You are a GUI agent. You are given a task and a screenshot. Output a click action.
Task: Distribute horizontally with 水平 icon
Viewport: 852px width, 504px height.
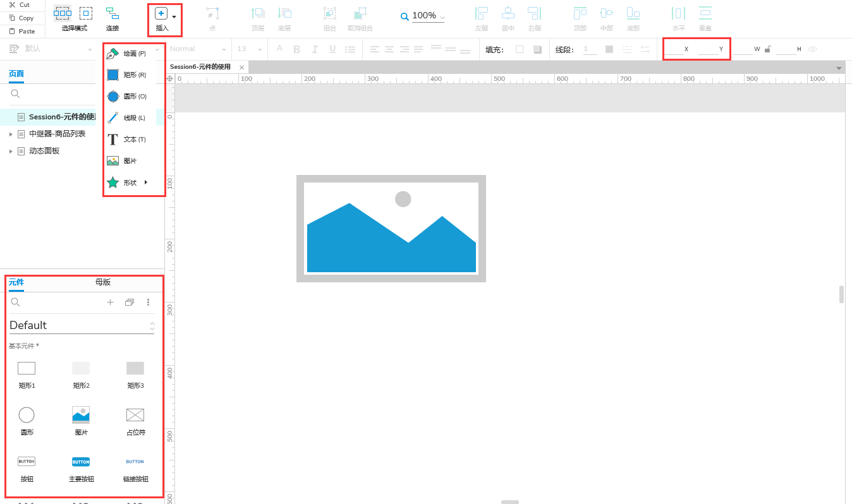[x=679, y=13]
